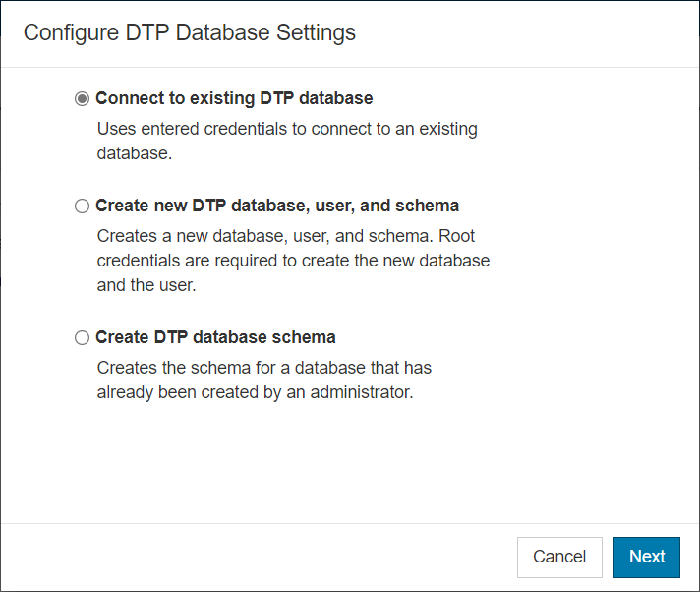Screen dimensions: 700x592
Task: Click the 'Create new DTP database, user, and schema' label
Action: pyautogui.click(x=277, y=206)
